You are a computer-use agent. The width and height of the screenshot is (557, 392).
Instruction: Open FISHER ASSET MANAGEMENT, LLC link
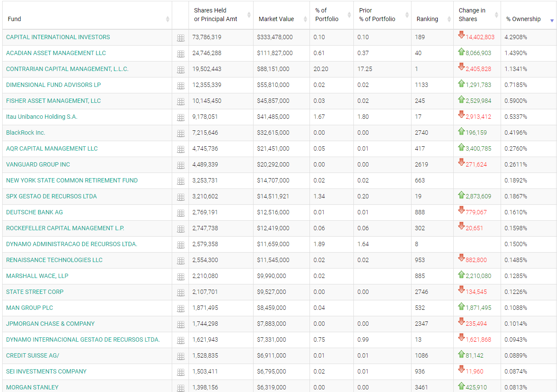pos(53,101)
